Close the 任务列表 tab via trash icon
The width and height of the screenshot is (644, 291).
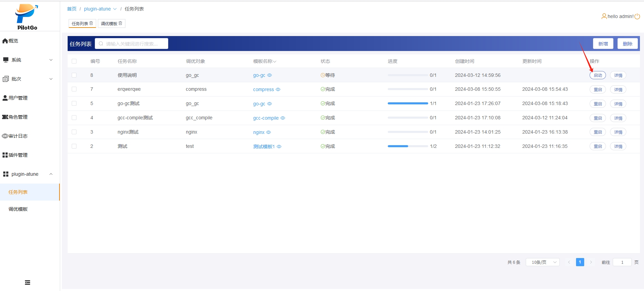pyautogui.click(x=91, y=23)
